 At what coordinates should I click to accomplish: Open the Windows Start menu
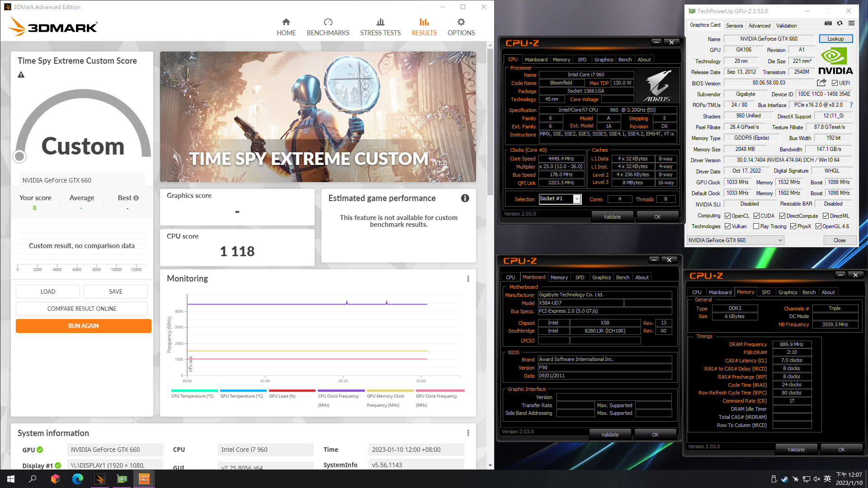(11, 479)
